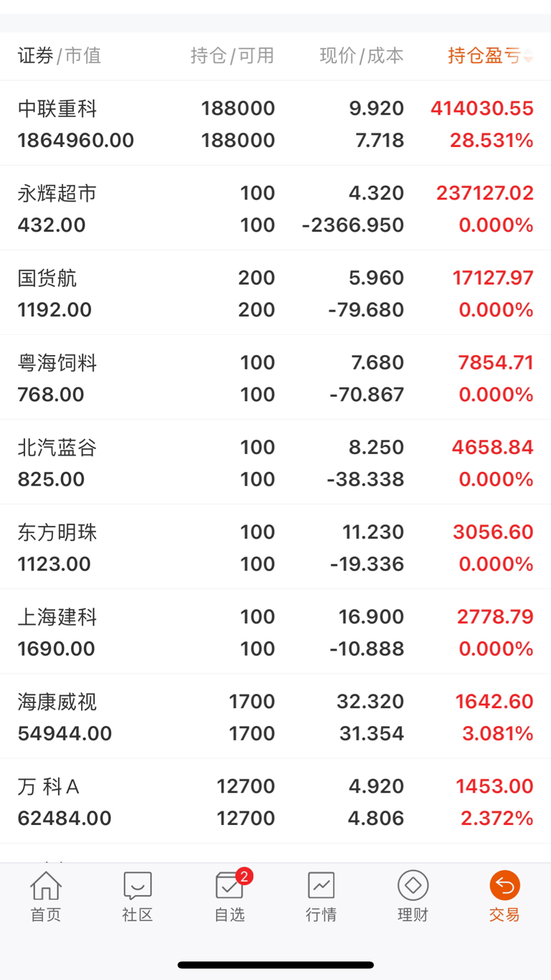Viewport: 551px width, 980px height.
Task: Tap the 上海建科 holding row
Action: pyautogui.click(x=275, y=632)
